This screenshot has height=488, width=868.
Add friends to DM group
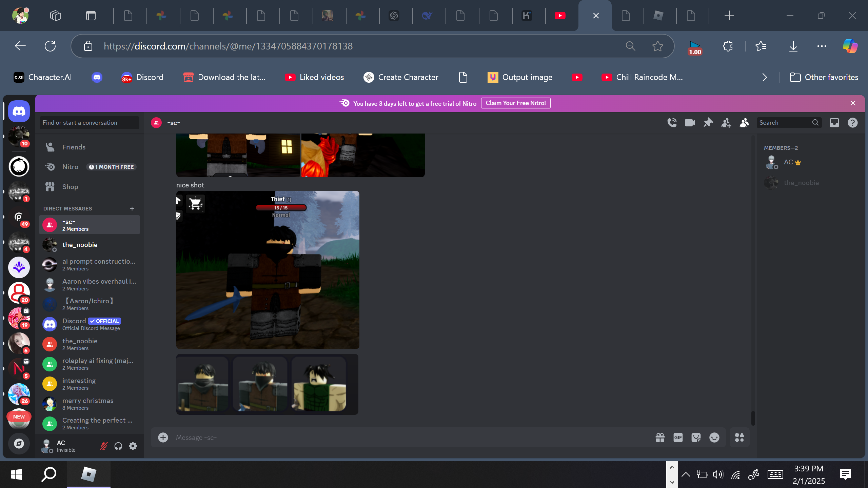tap(726, 123)
